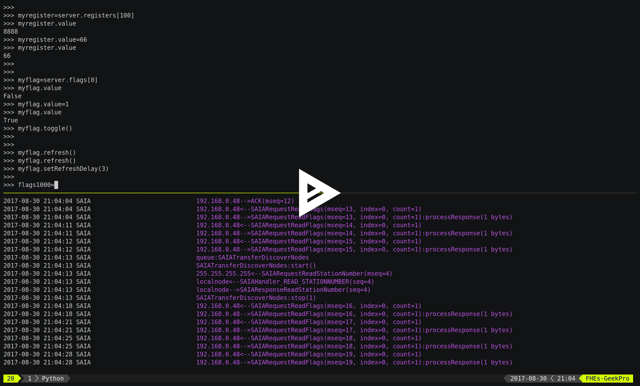Click the line myflag.toggle()
This screenshot has height=386, width=640.
tap(38, 129)
